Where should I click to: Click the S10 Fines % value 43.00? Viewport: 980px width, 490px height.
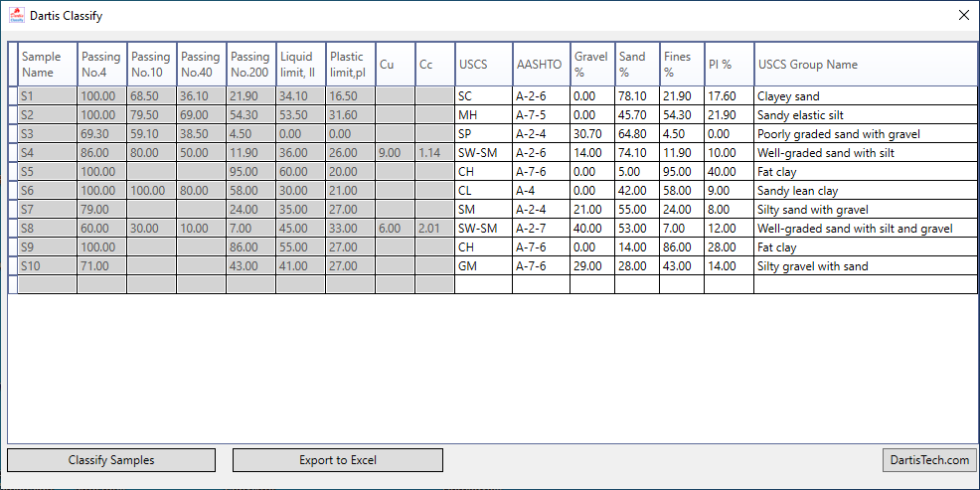pyautogui.click(x=682, y=265)
